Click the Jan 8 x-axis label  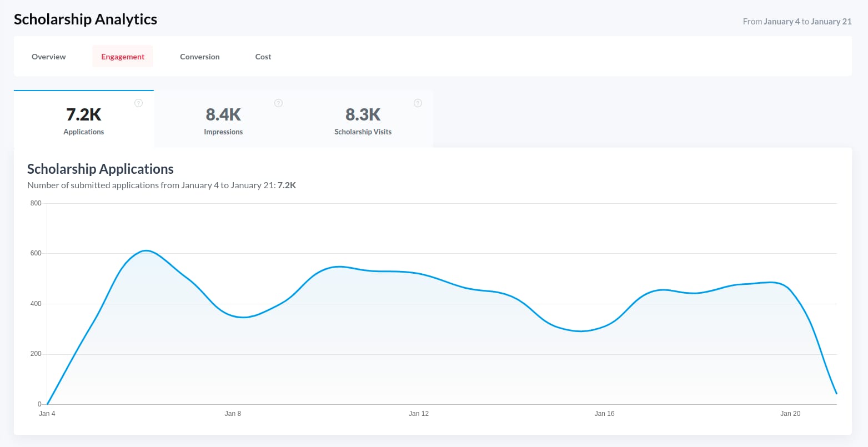[233, 414]
